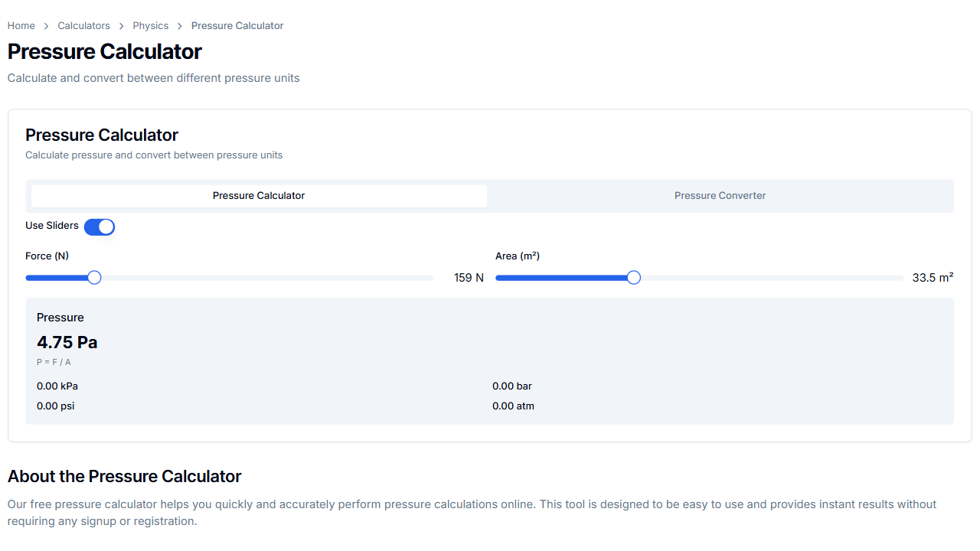Go to the Physics breadcrumb link
Screen dimensions: 980x551
tap(150, 25)
